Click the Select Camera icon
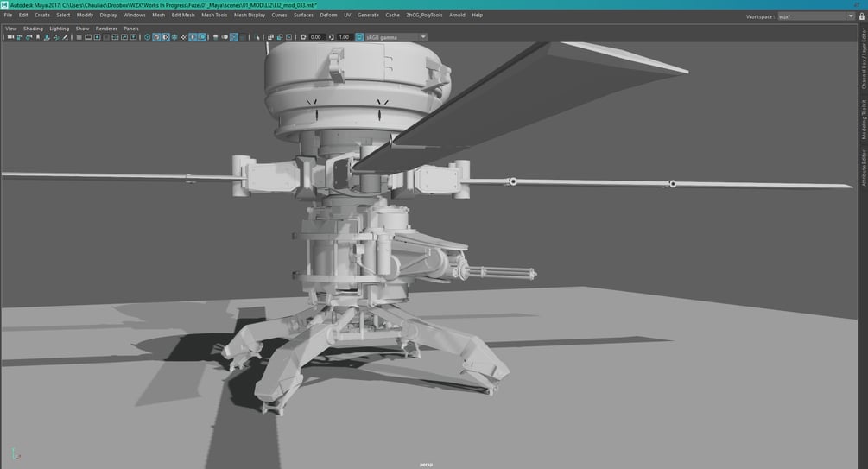 pyautogui.click(x=10, y=37)
